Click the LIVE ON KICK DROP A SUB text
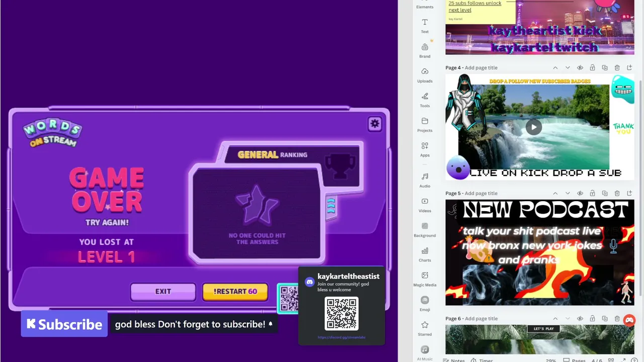The image size is (644, 362). pyautogui.click(x=545, y=173)
